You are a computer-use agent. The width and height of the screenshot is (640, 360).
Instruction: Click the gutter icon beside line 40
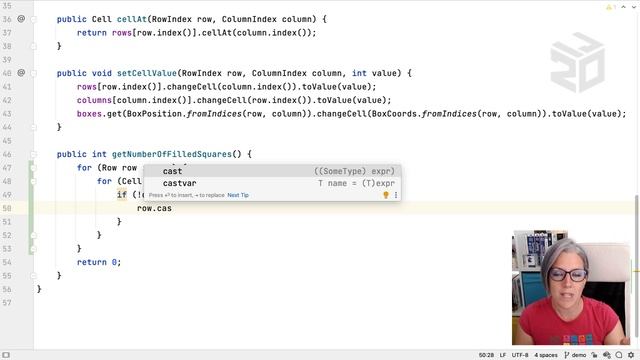point(21,73)
